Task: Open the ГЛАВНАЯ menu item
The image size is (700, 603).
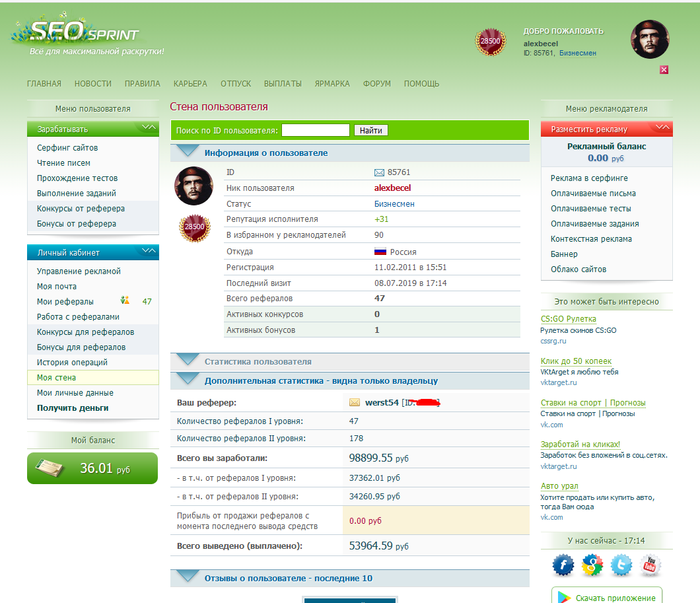Action: point(44,84)
